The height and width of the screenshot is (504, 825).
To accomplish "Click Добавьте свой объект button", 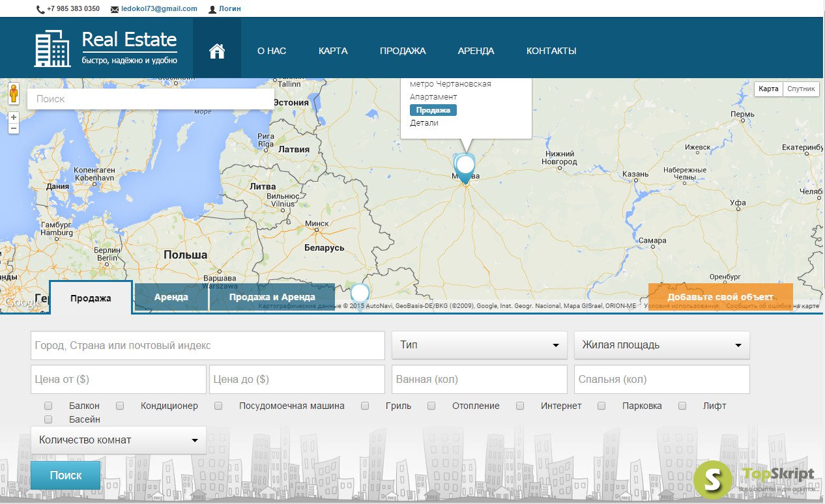I will coord(720,297).
